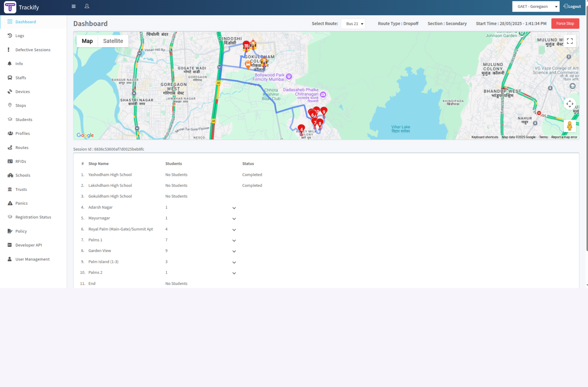Expand the Garden View students chevron
Screen dimensions: 588x387
point(234,251)
